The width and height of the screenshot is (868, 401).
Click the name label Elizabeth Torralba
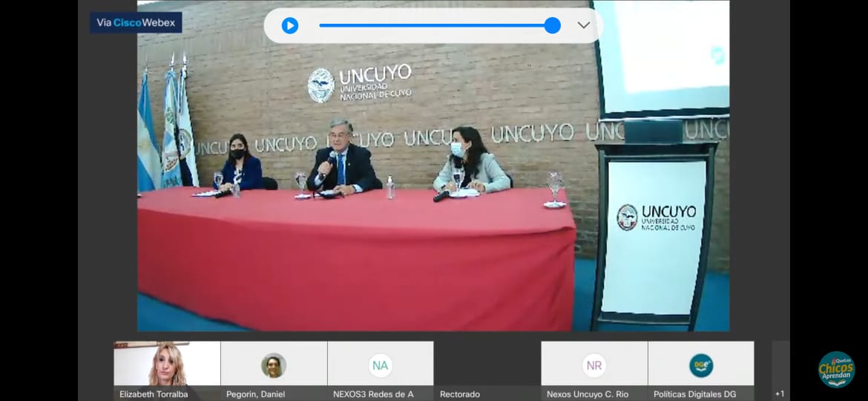coord(154,394)
